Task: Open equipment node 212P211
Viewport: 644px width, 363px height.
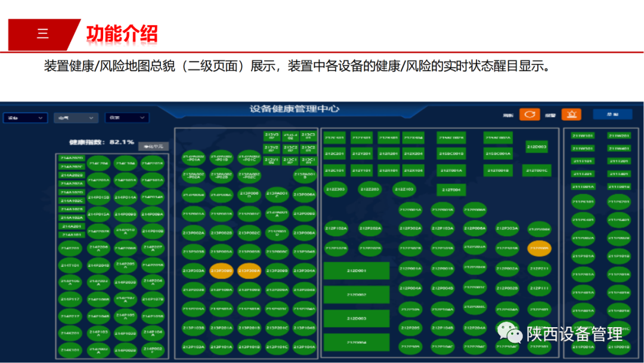Action: coord(539,269)
